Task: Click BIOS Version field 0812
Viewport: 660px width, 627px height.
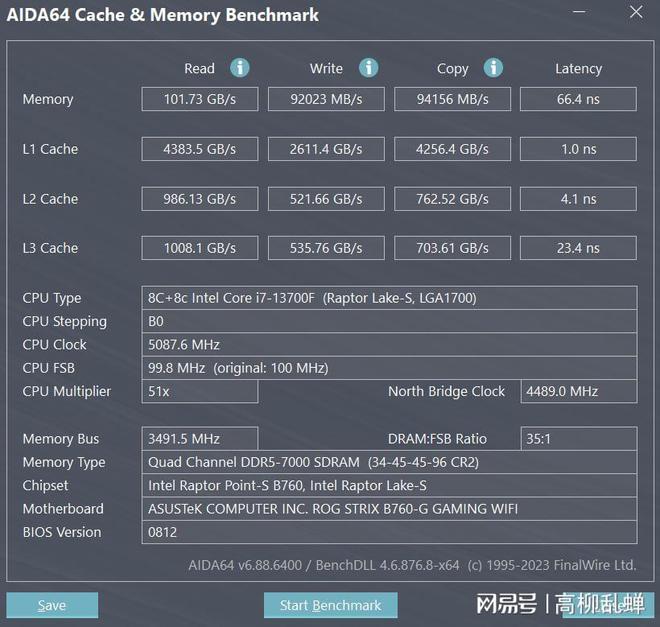Action: [389, 532]
